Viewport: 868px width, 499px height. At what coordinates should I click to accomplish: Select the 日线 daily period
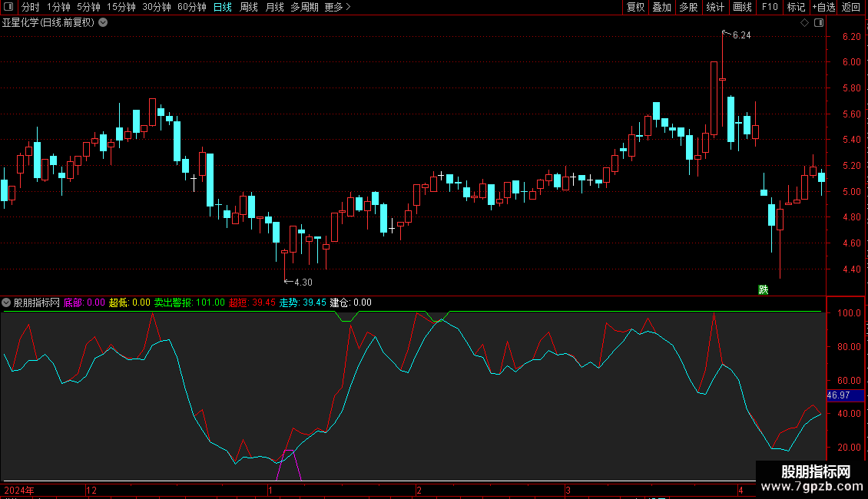tap(223, 7)
